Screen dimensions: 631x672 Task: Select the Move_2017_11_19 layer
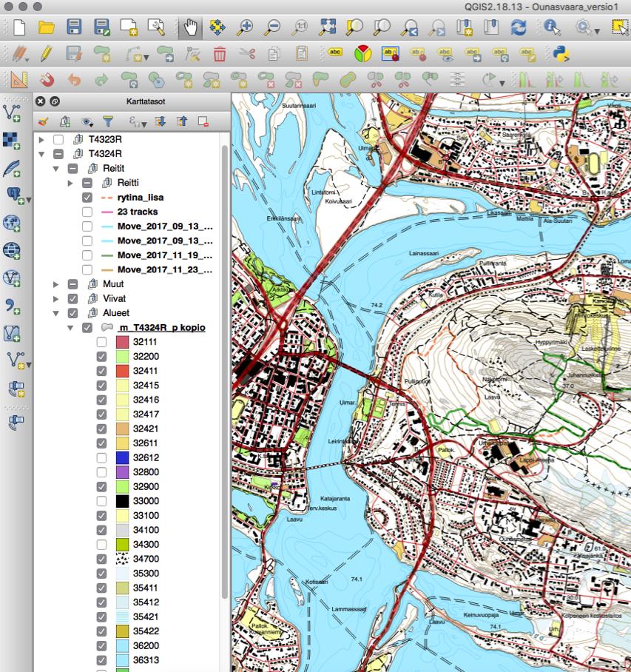point(165,255)
